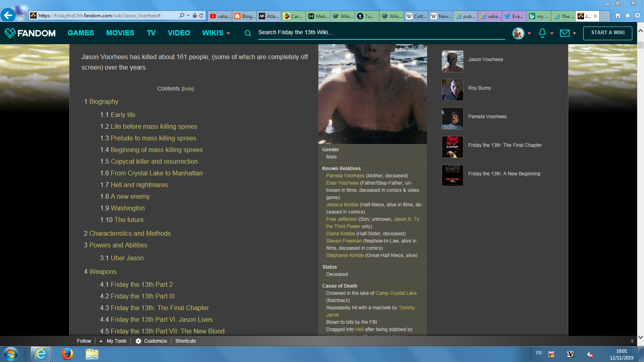The width and height of the screenshot is (644, 362).
Task: Open the notifications bell icon
Action: click(542, 33)
